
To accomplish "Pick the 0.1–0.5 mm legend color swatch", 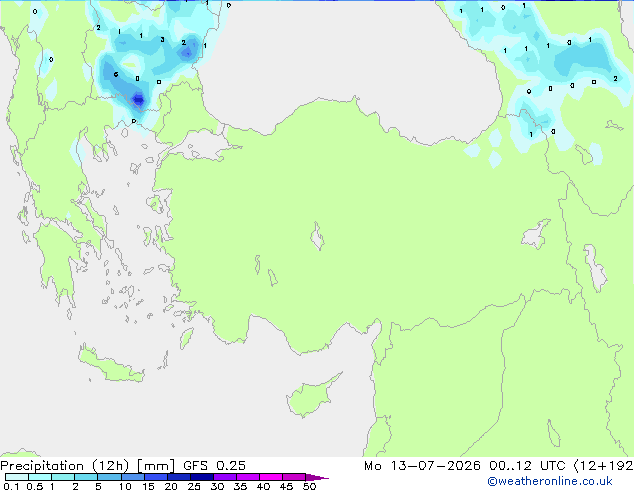I will [17, 477].
